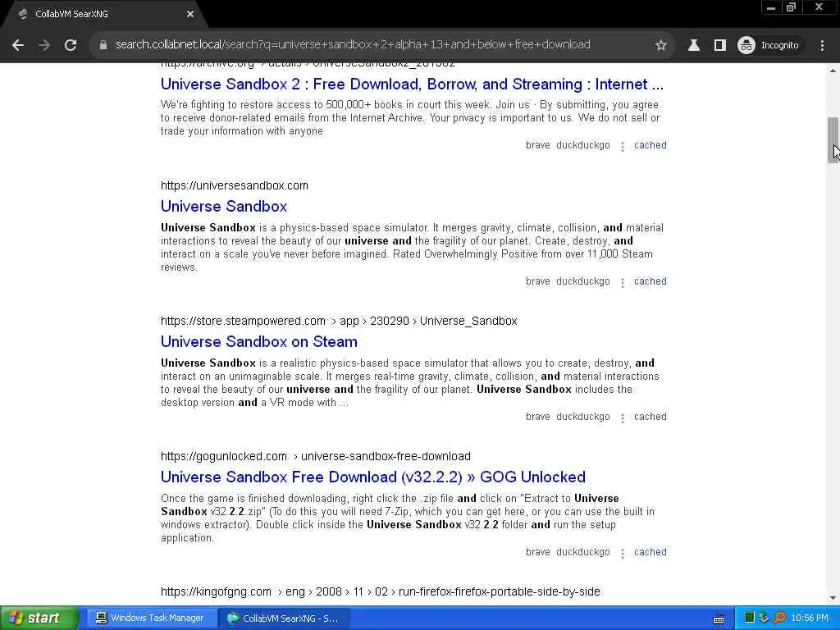Click the browser back arrow
Screen dimensions: 840x630
coord(18,45)
